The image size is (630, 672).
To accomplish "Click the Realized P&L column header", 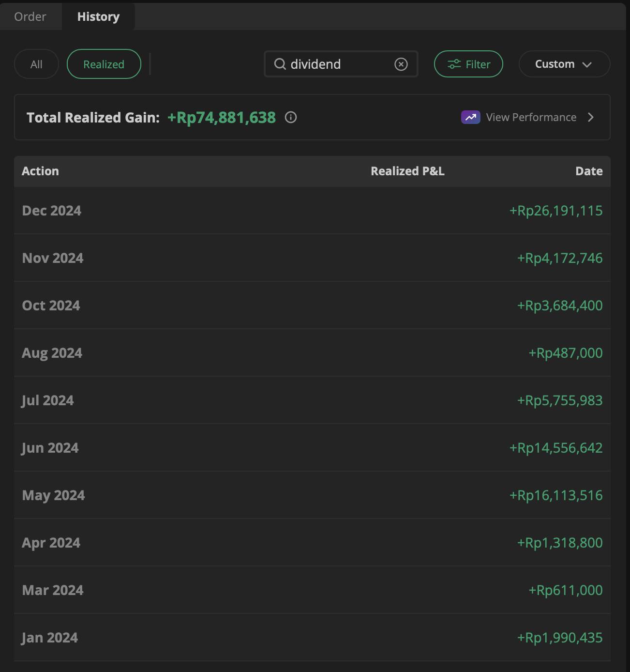I will point(407,171).
